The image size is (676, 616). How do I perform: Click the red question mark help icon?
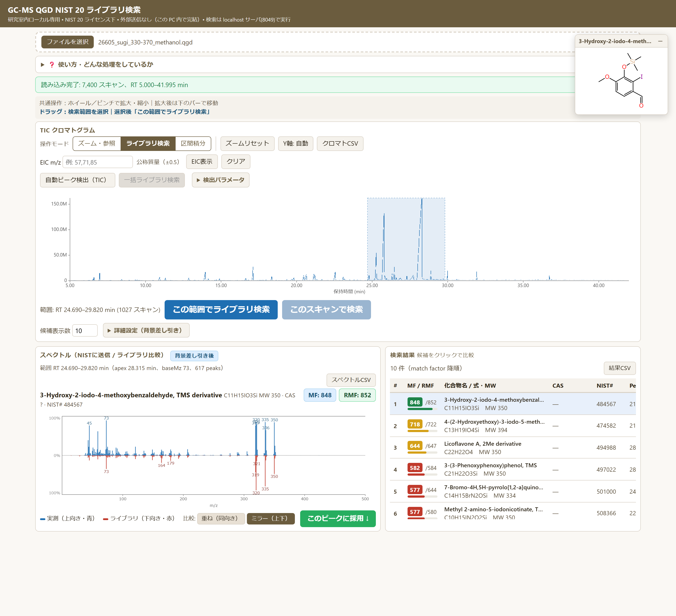[52, 65]
